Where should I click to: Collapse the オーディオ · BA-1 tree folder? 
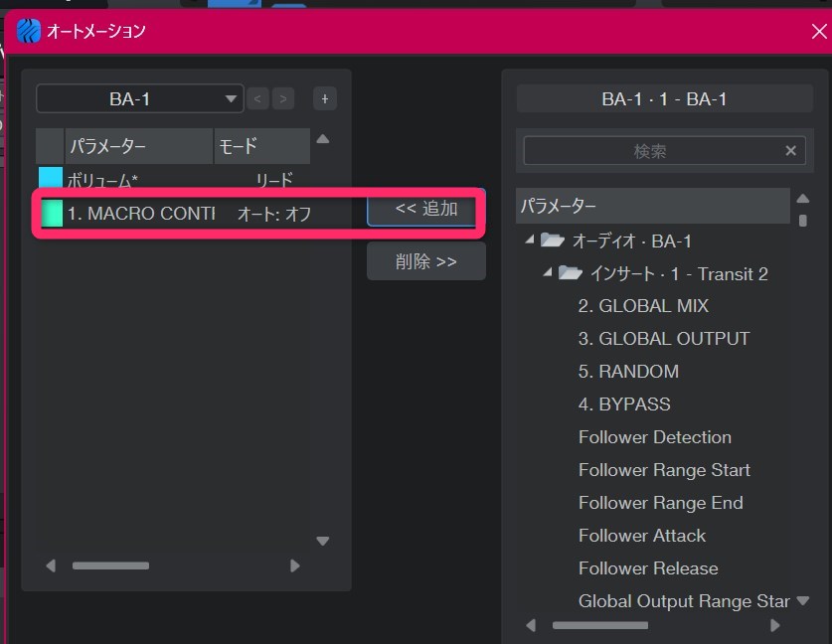coord(530,241)
